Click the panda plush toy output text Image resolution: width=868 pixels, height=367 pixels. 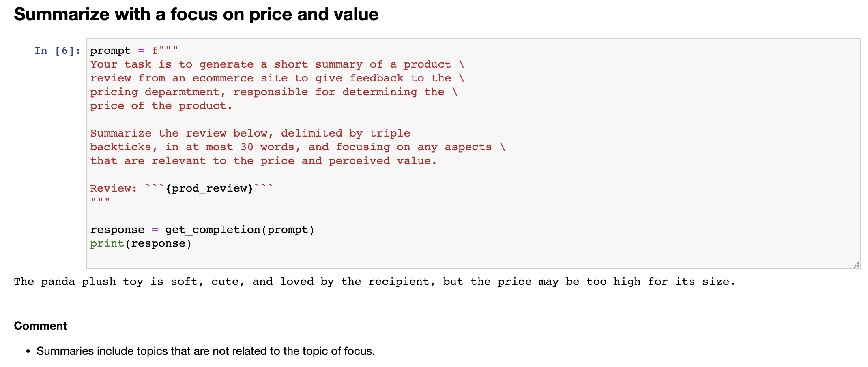pyautogui.click(x=374, y=282)
